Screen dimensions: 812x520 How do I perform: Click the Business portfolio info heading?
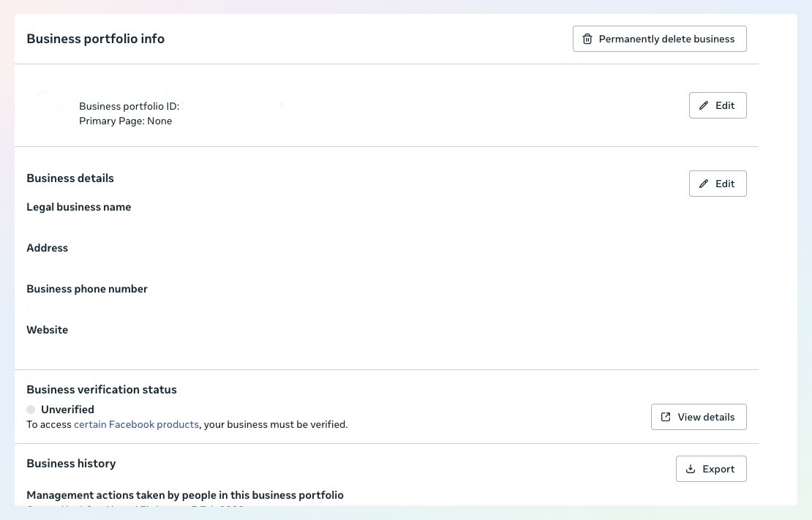(95, 39)
